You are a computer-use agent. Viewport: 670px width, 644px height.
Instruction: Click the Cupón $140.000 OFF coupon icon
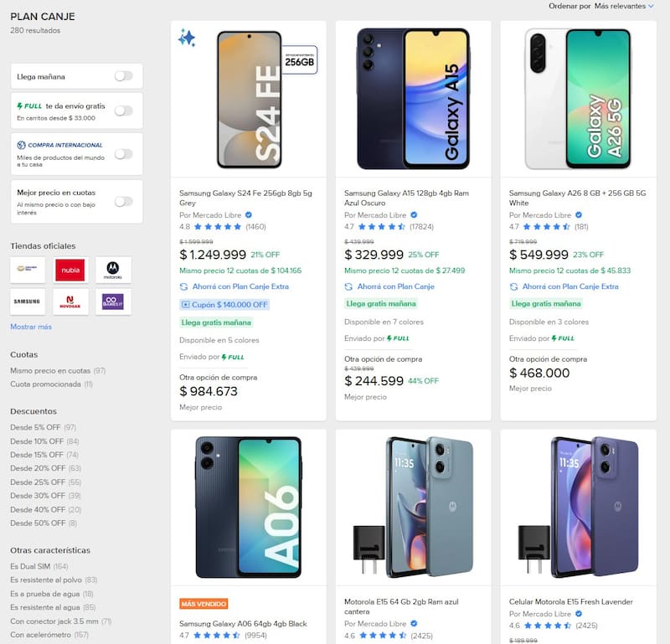[187, 304]
